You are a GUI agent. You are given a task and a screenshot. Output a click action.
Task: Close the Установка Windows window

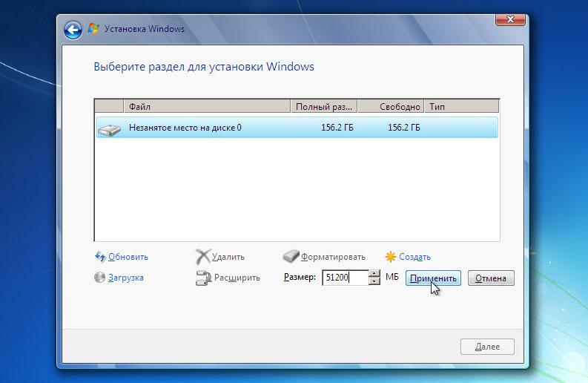click(510, 19)
